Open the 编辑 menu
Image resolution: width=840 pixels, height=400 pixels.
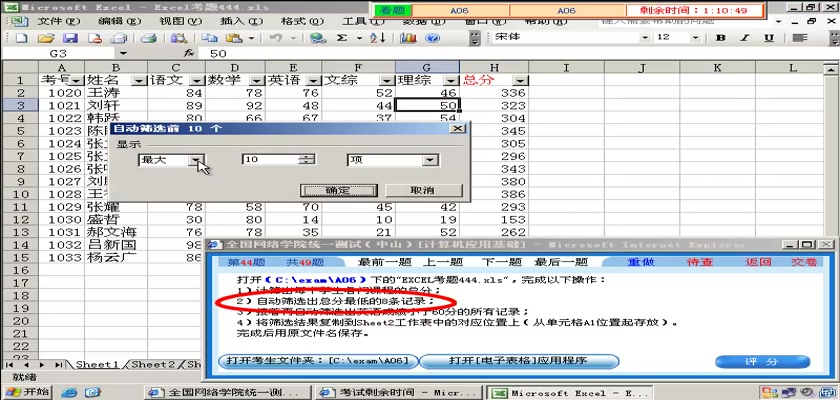click(x=119, y=21)
